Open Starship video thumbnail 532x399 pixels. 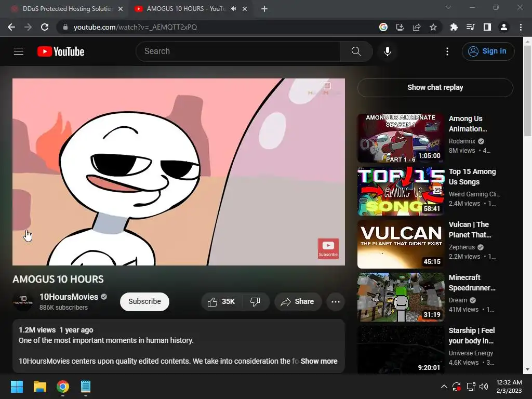coord(401,350)
